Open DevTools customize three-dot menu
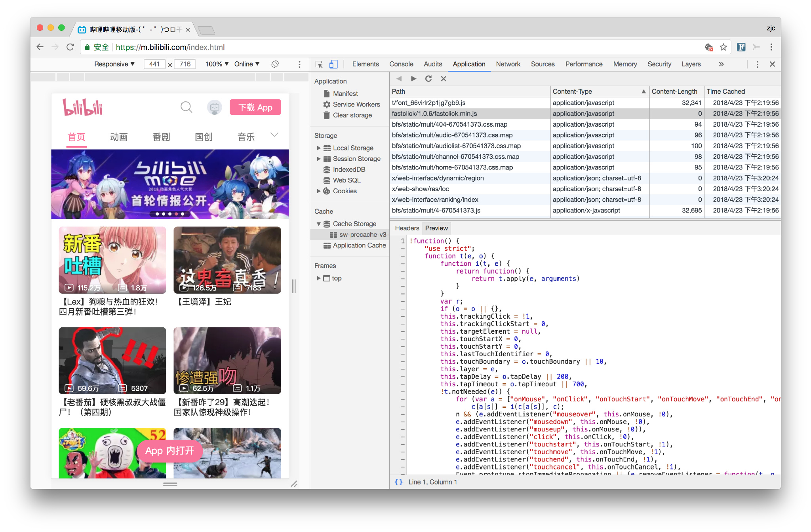This screenshot has height=532, width=811. coord(758,64)
